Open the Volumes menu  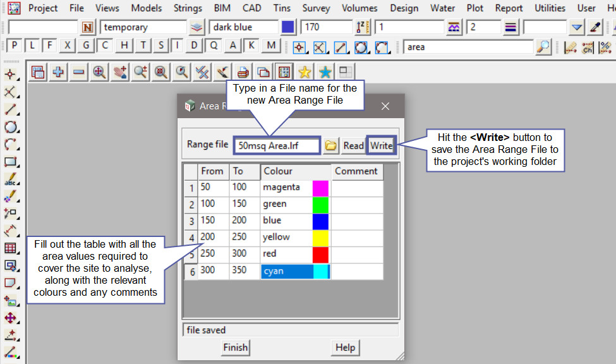(359, 8)
